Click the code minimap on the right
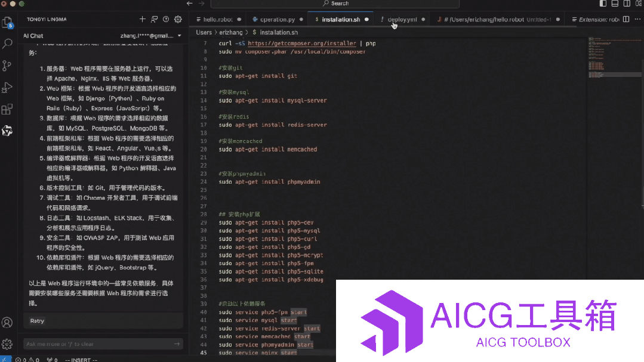This screenshot has width=644, height=362. 614,57
